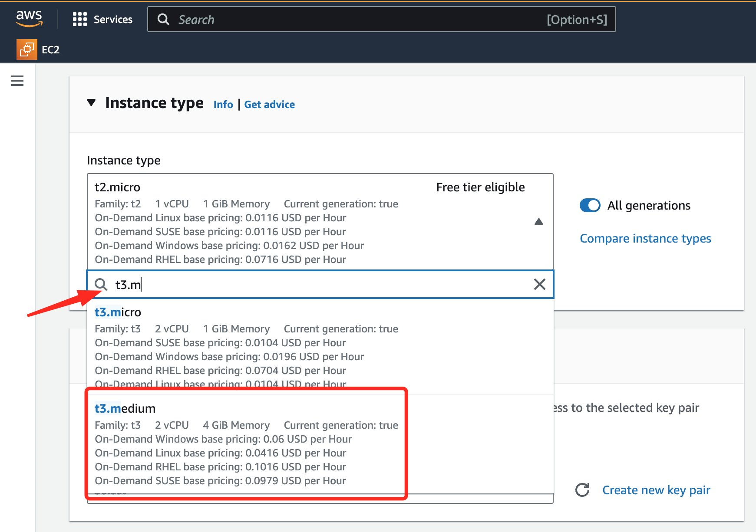Click the Get advice link
This screenshot has height=532, width=756.
tap(269, 105)
